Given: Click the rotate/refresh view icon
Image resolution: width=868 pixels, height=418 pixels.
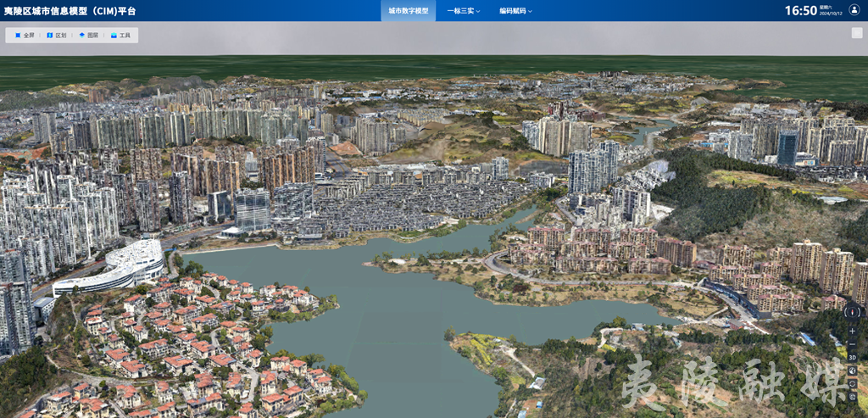Looking at the screenshot, I should 852,383.
